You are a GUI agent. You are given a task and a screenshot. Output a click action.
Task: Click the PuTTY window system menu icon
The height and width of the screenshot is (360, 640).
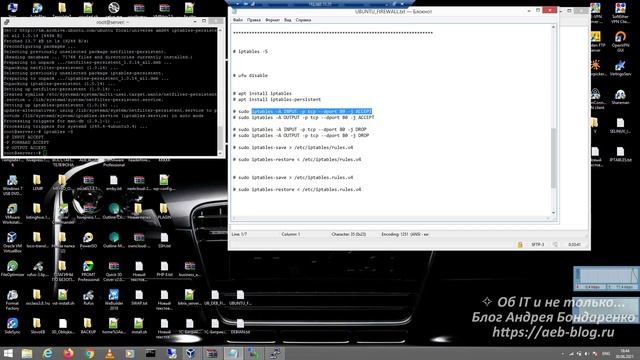click(7, 22)
